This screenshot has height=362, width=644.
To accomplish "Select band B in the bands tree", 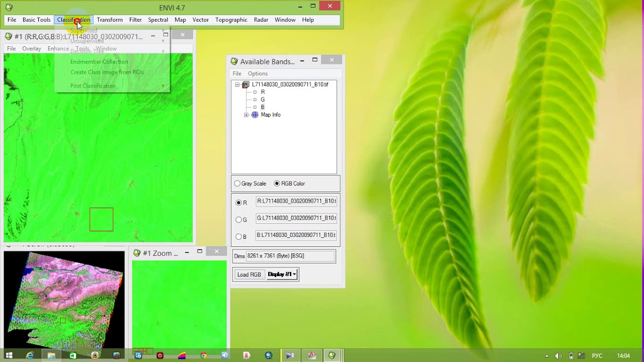I will pyautogui.click(x=263, y=107).
